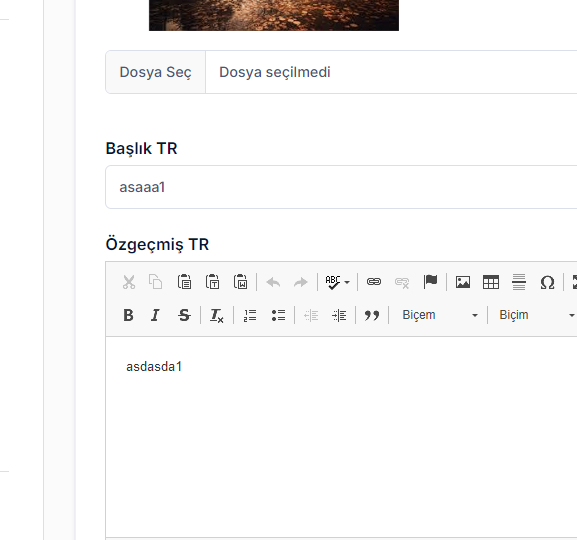Open the Biçim format dropdown

(537, 315)
